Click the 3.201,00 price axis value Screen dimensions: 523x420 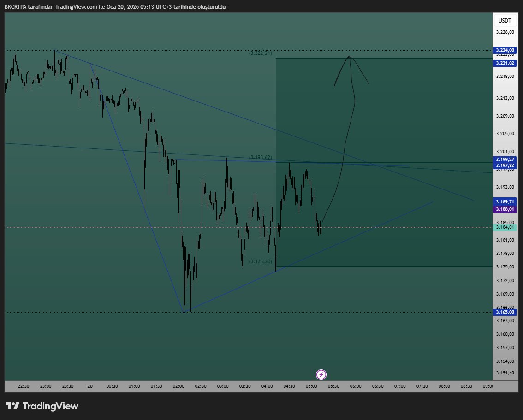point(505,151)
